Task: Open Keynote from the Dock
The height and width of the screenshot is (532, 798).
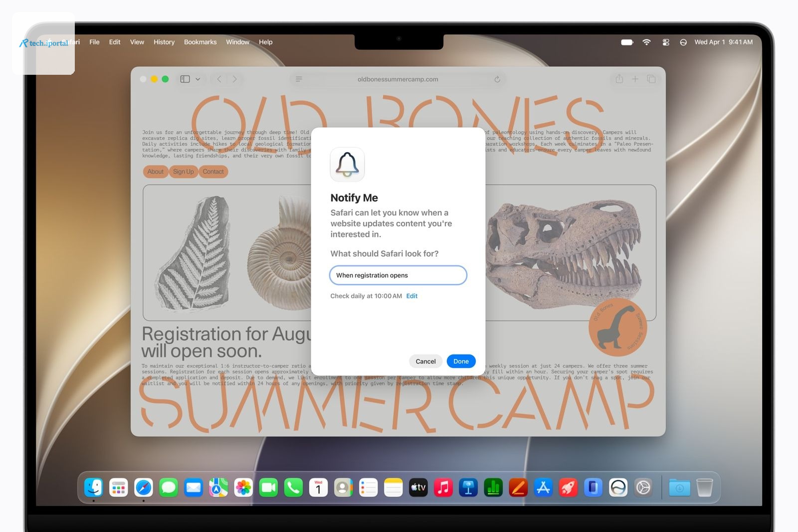Action: click(x=468, y=487)
